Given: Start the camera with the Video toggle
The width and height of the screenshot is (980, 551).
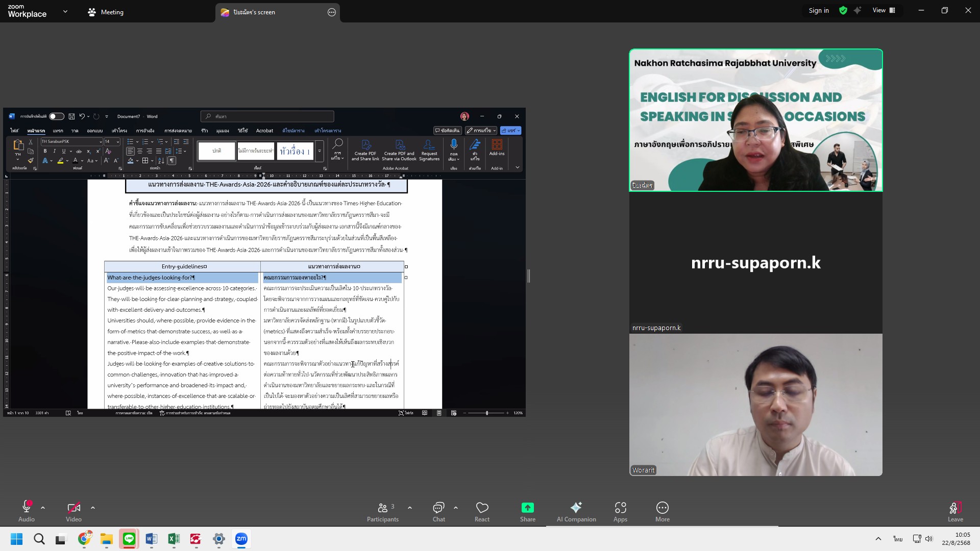Looking at the screenshot, I should coord(73,508).
